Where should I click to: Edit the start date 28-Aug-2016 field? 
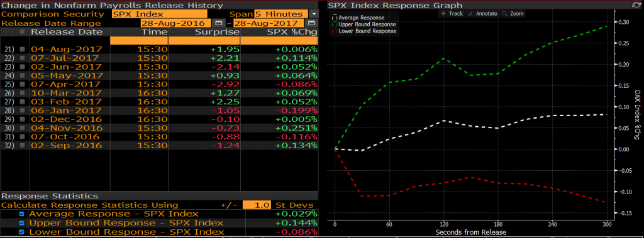(176, 23)
